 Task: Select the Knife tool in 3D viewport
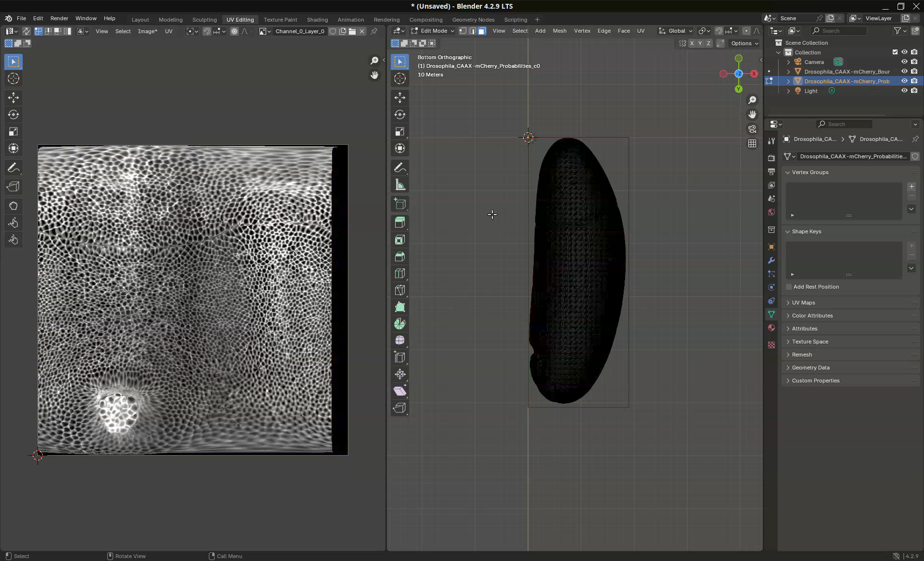[x=399, y=290]
